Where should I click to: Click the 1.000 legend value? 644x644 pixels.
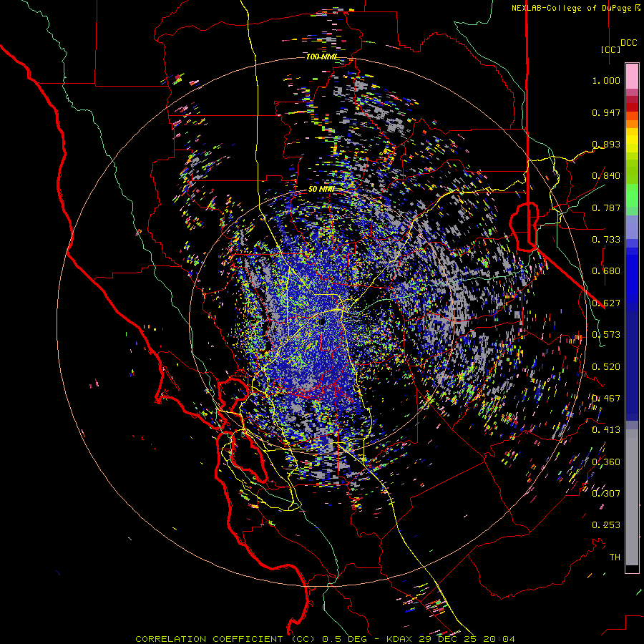click(x=606, y=80)
